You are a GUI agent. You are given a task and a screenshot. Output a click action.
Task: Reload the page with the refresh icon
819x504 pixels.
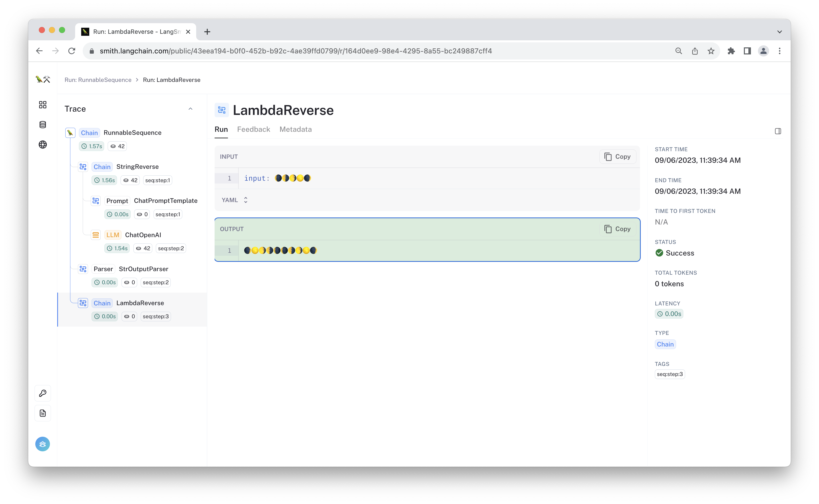pos(72,51)
